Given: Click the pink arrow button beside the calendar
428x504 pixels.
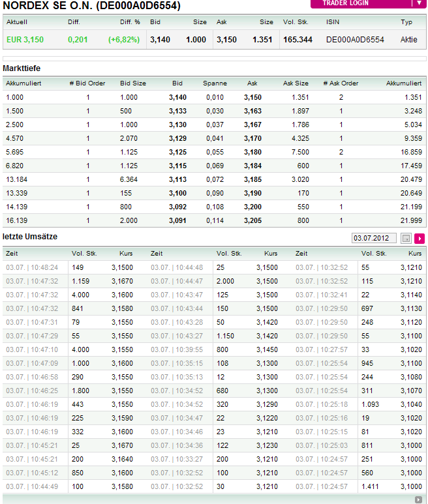Looking at the screenshot, I should (x=420, y=239).
